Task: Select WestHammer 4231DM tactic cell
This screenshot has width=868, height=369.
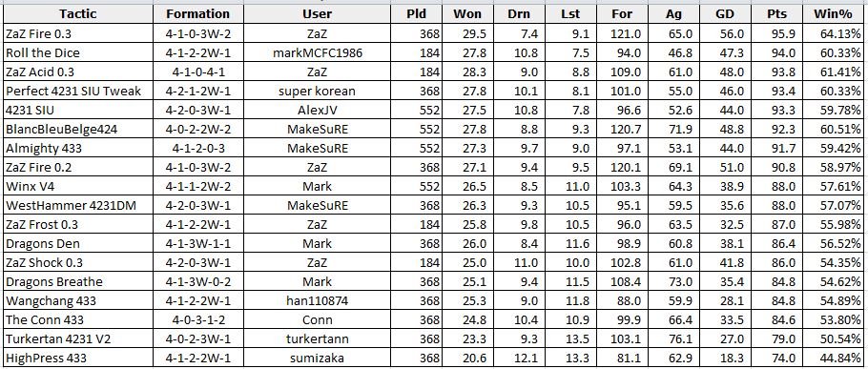Action: pyautogui.click(x=77, y=206)
